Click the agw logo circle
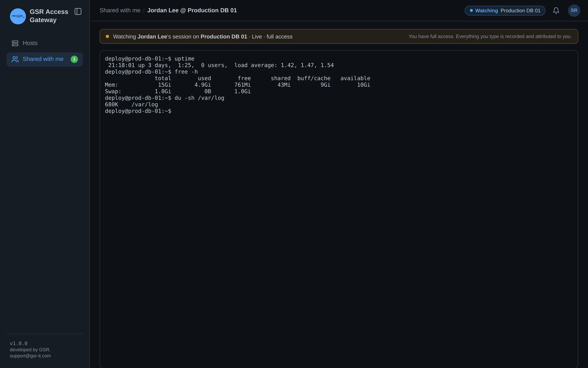The height and width of the screenshot is (368, 588). 18,16
